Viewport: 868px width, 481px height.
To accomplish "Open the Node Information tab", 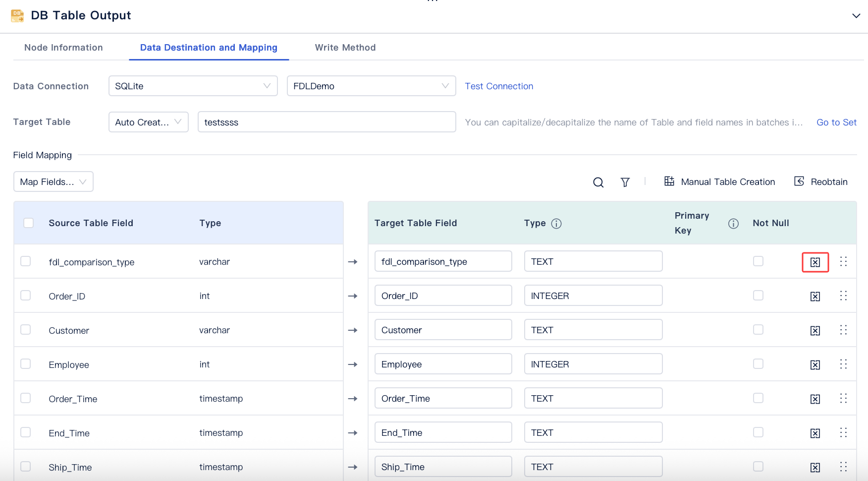I will [x=63, y=48].
